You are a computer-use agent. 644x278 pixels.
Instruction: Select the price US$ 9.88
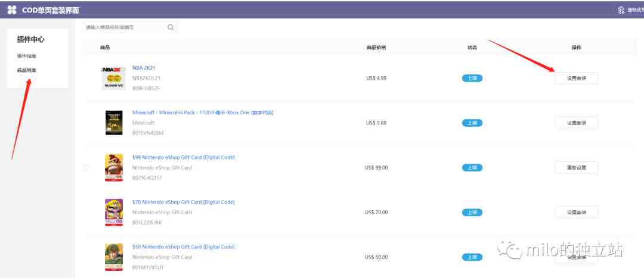[x=376, y=123]
